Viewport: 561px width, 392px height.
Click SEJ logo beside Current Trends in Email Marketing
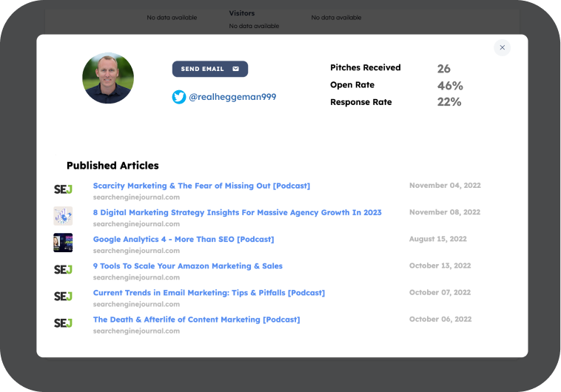click(x=63, y=296)
